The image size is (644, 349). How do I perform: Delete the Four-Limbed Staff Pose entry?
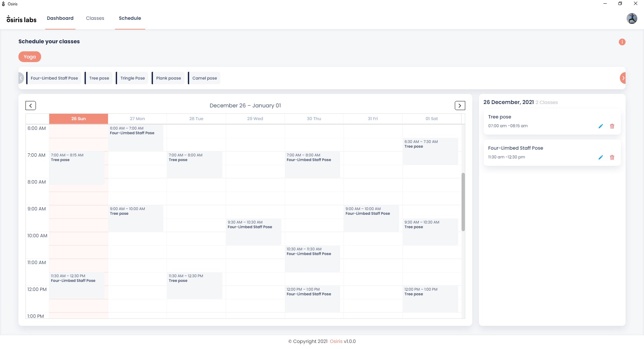612,157
